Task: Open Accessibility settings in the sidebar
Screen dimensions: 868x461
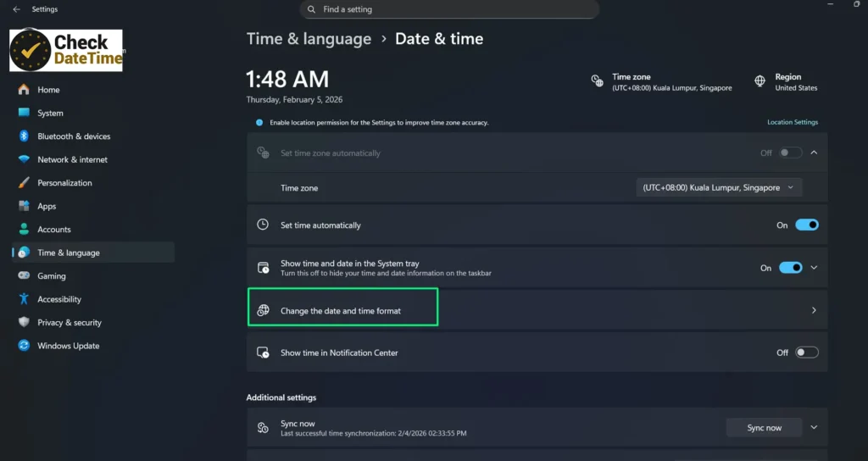Action: pyautogui.click(x=93, y=299)
